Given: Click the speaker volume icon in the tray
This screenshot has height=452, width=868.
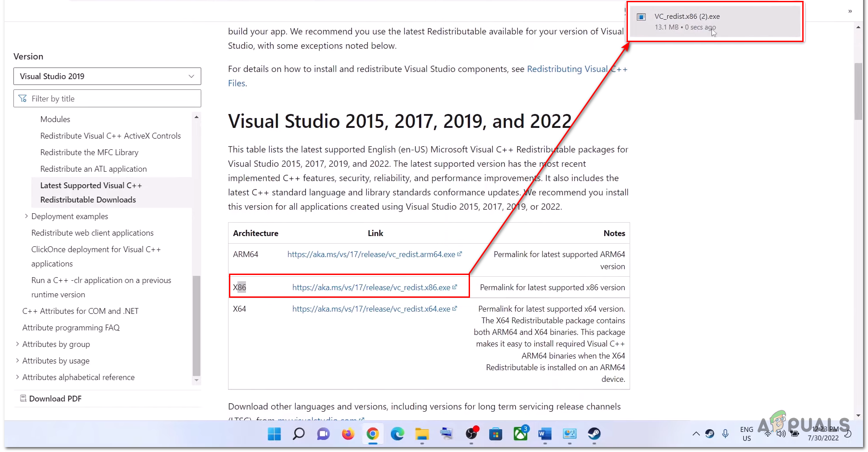Looking at the screenshot, I should (781, 434).
